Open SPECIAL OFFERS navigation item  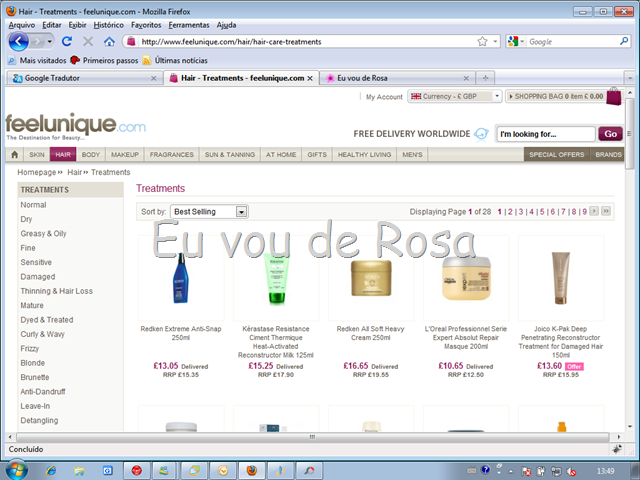[557, 155]
